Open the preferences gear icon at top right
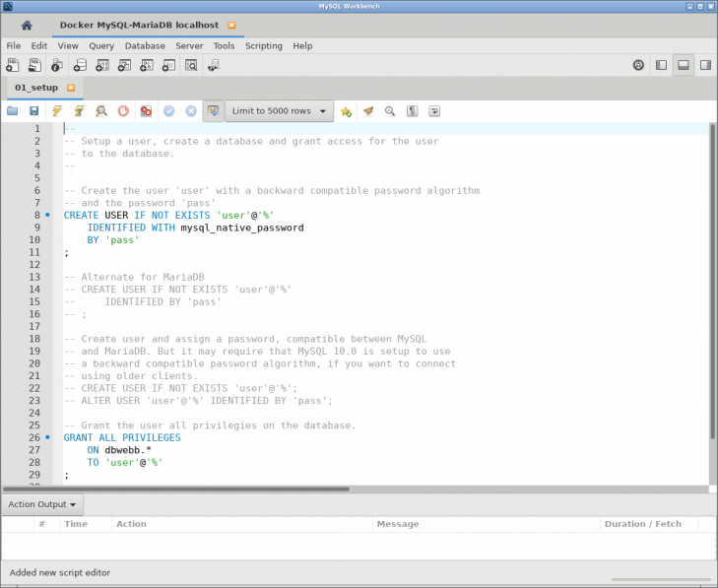This screenshot has width=718, height=588. (x=638, y=65)
